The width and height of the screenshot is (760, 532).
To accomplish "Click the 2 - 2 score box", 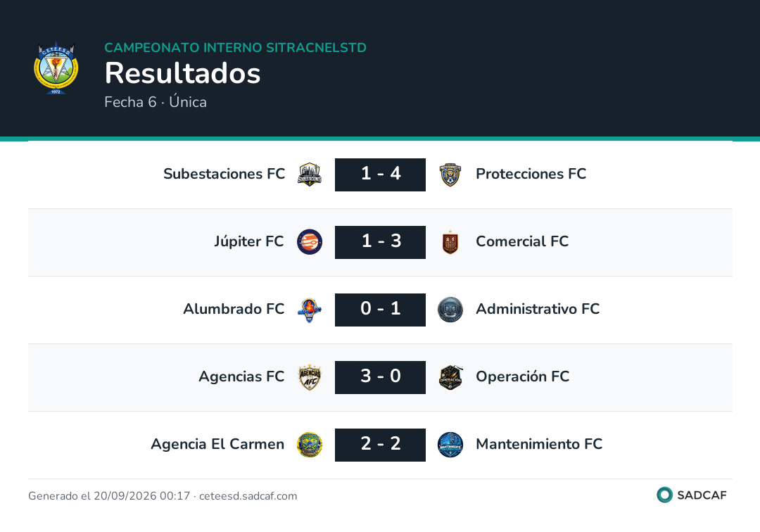I will point(381,445).
